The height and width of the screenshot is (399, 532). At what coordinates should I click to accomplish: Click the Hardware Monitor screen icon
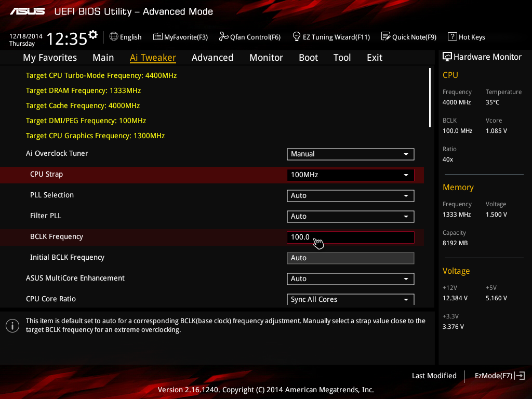[447, 57]
